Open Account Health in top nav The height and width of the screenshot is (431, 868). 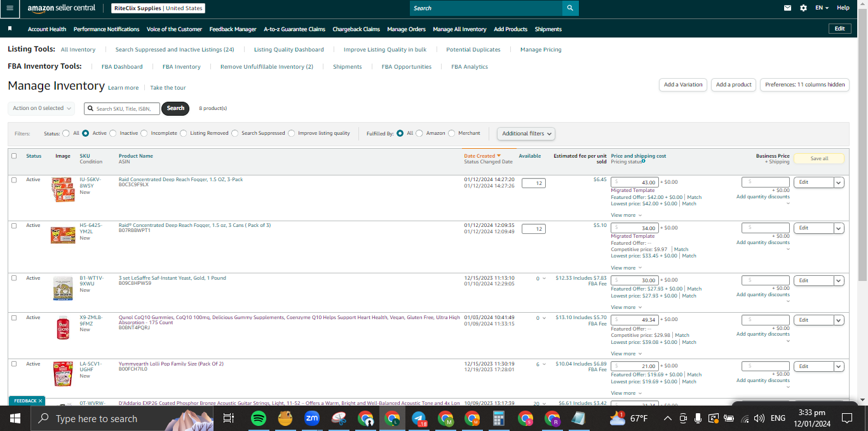(x=47, y=29)
